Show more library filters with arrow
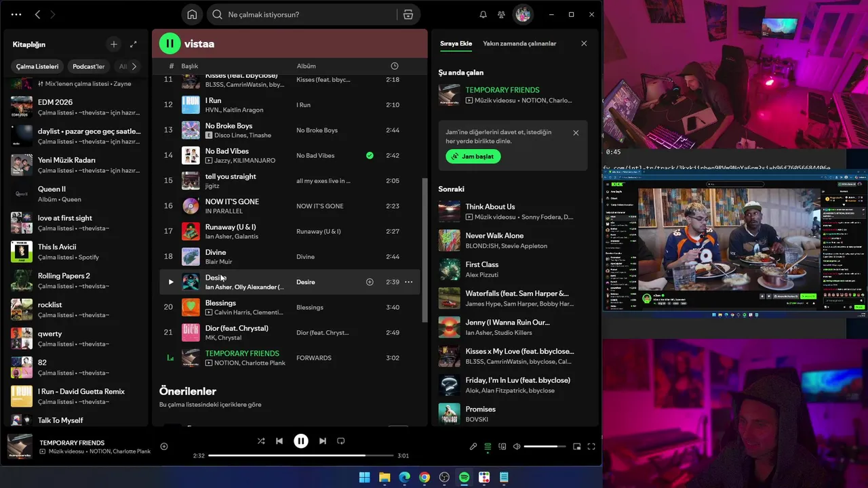Viewport: 868px width, 488px height. 134,66
